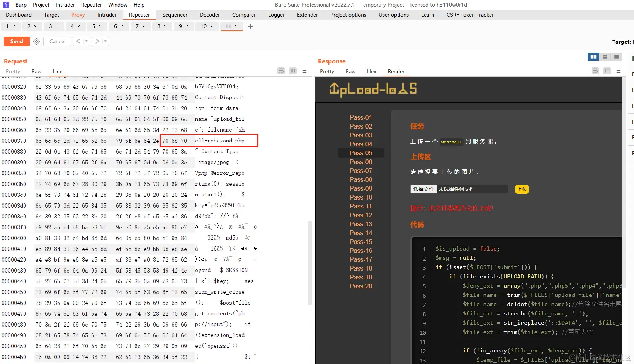Expand the previous-history dropdown arrow
This screenshot has width=634, height=364.
(x=87, y=41)
